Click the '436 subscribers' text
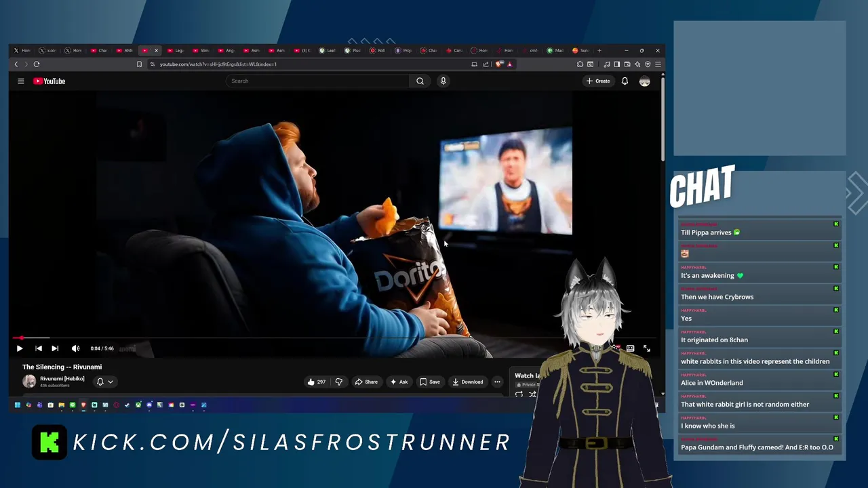This screenshot has height=488, width=868. 55,386
